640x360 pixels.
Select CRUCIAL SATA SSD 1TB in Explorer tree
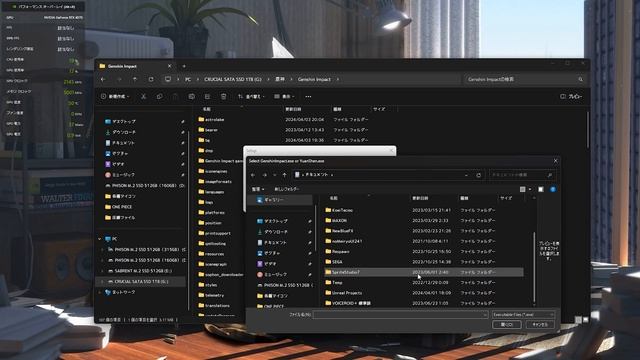(x=141, y=282)
